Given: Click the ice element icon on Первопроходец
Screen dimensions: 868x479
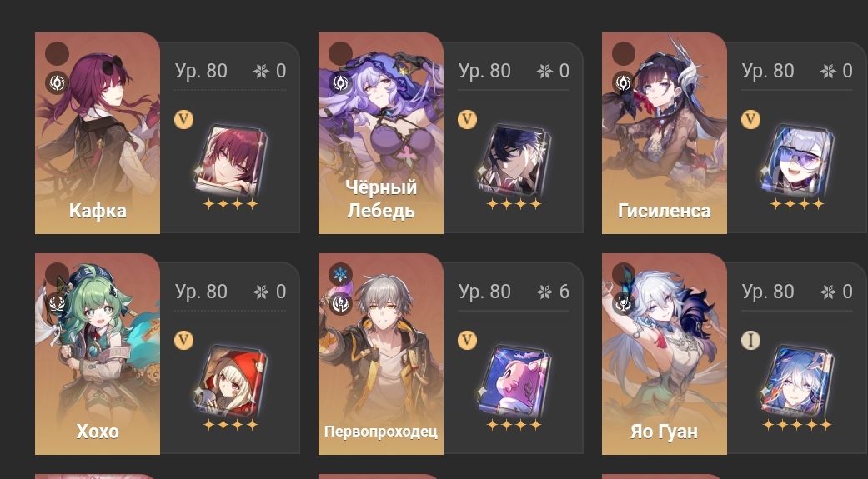Looking at the screenshot, I should point(340,274).
